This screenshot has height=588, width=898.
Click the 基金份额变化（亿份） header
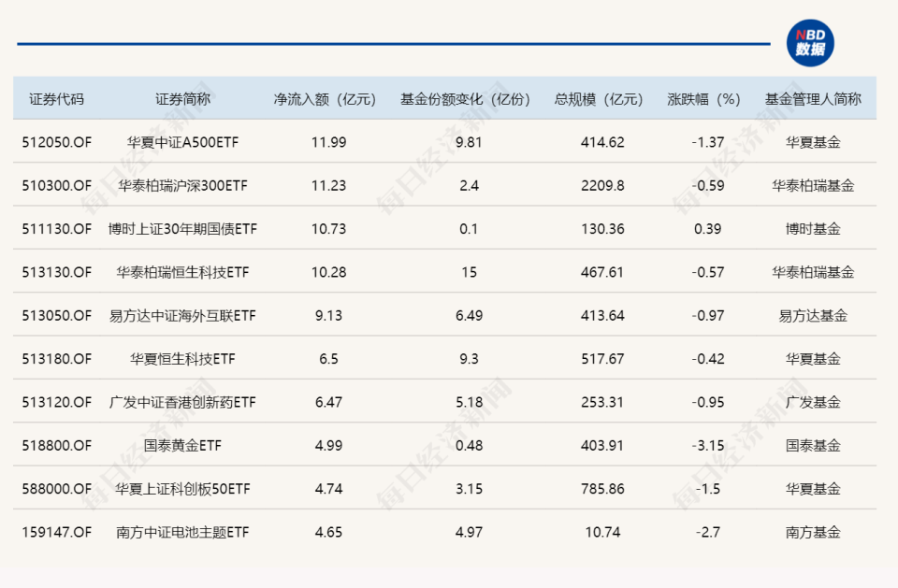tap(465, 99)
